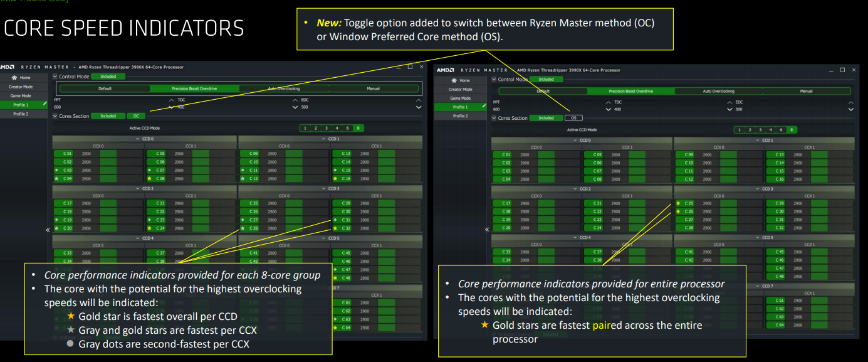Image resolution: width=868 pixels, height=362 pixels.
Task: Click the C 17 speed value 2900, left window
Action: click(86, 203)
